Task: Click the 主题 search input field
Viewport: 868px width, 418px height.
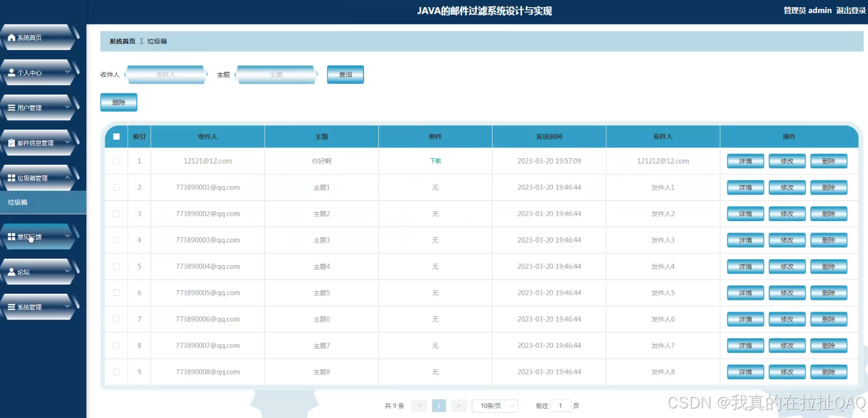Action: (275, 74)
